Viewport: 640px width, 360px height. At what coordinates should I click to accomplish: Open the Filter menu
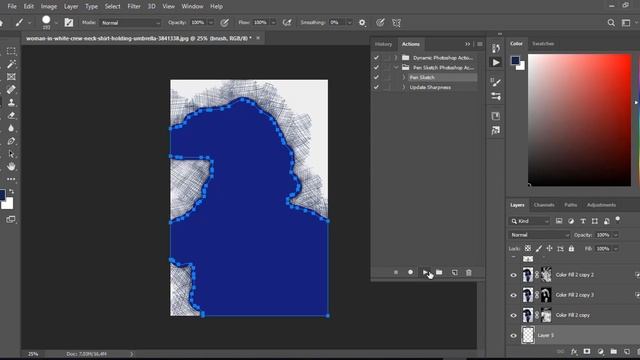pyautogui.click(x=133, y=7)
